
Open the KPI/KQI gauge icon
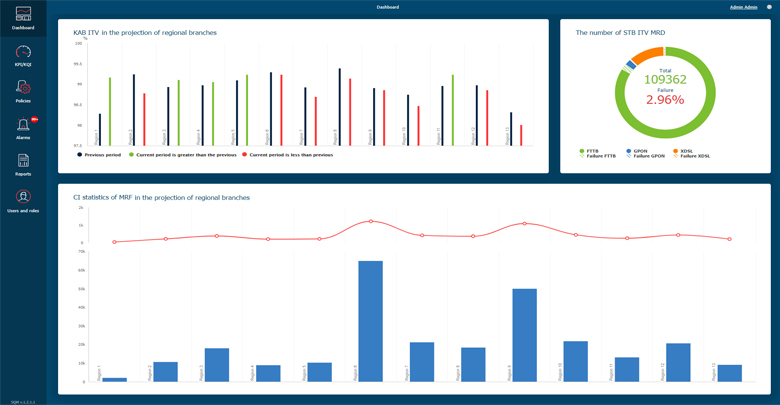pyautogui.click(x=23, y=53)
